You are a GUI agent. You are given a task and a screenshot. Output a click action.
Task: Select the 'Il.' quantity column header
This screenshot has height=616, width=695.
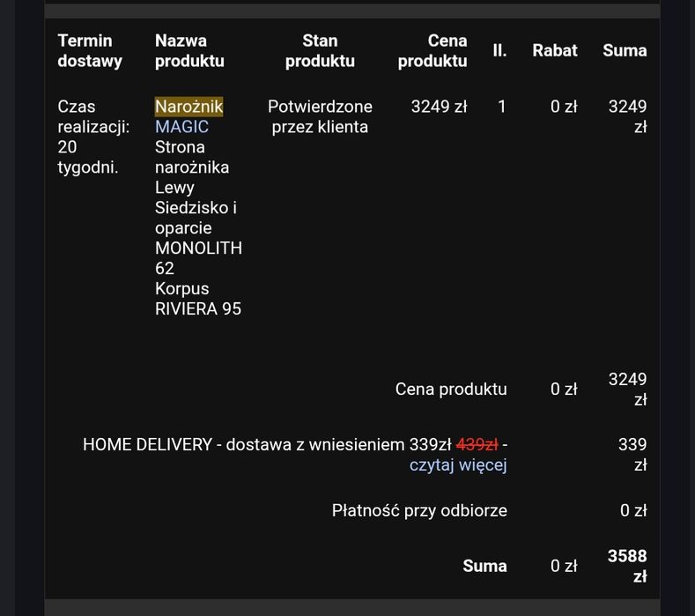pyautogui.click(x=499, y=50)
